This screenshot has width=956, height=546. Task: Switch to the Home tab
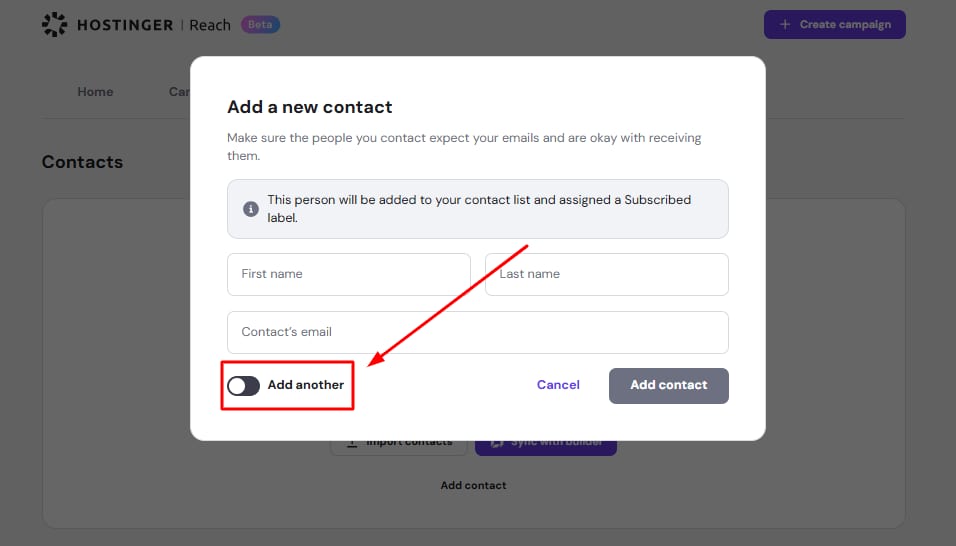(95, 92)
